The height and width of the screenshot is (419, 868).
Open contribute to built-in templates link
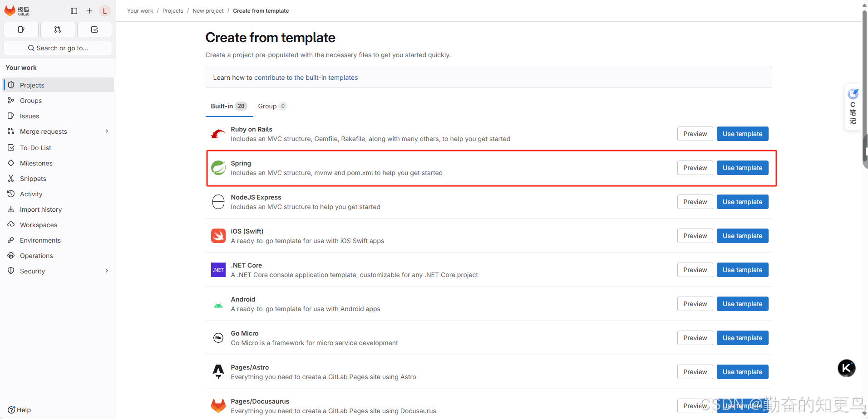306,78
